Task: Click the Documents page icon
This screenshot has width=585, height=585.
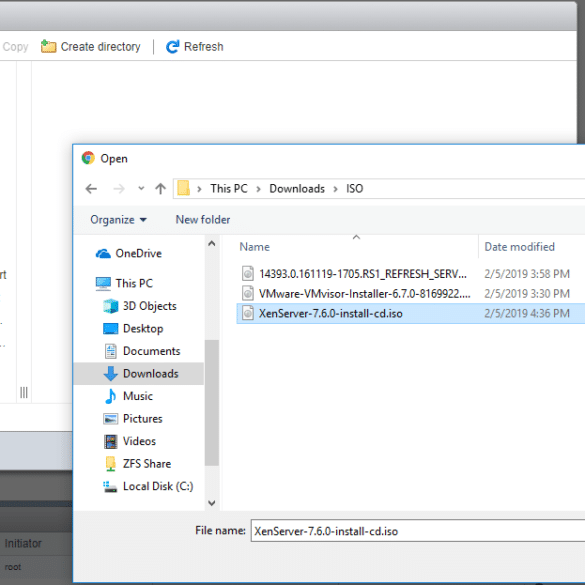Action: (110, 351)
